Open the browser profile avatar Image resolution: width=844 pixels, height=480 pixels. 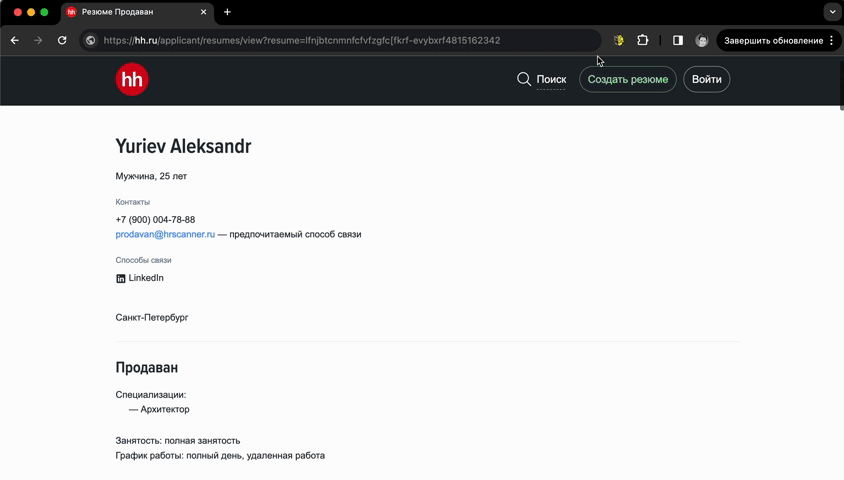point(702,41)
